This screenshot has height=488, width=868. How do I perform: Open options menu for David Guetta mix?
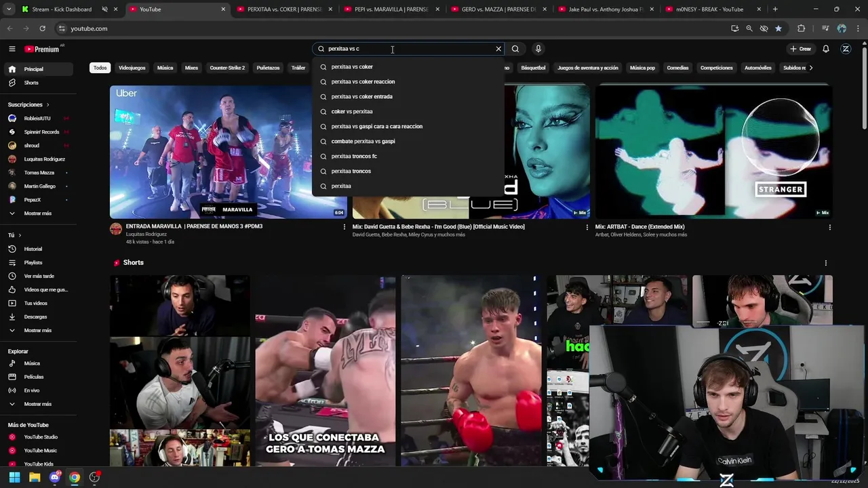[587, 228]
